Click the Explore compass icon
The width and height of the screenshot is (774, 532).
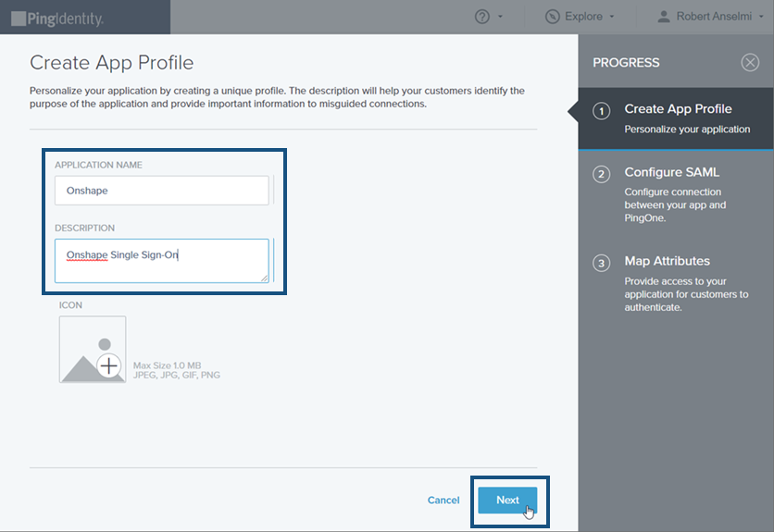(553, 17)
